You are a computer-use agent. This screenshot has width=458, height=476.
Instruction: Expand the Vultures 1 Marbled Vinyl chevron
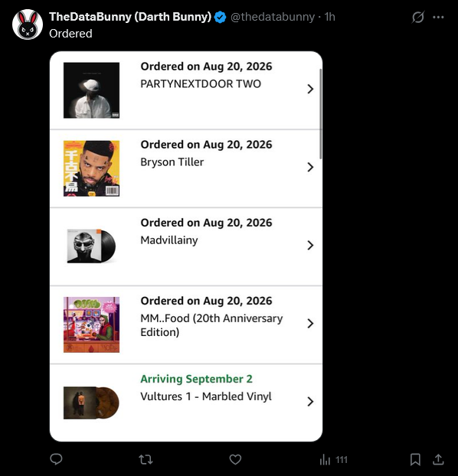310,401
